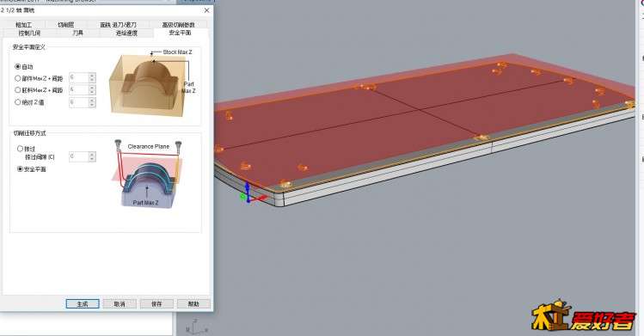The image size is (644, 336).
Task: Click the 取消 (cancel) button
Action: pos(120,304)
